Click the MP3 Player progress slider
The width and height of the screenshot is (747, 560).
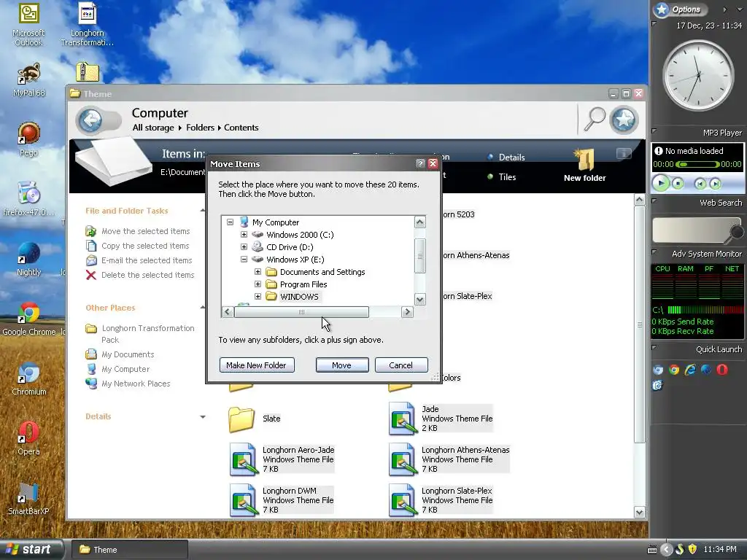[x=697, y=164]
